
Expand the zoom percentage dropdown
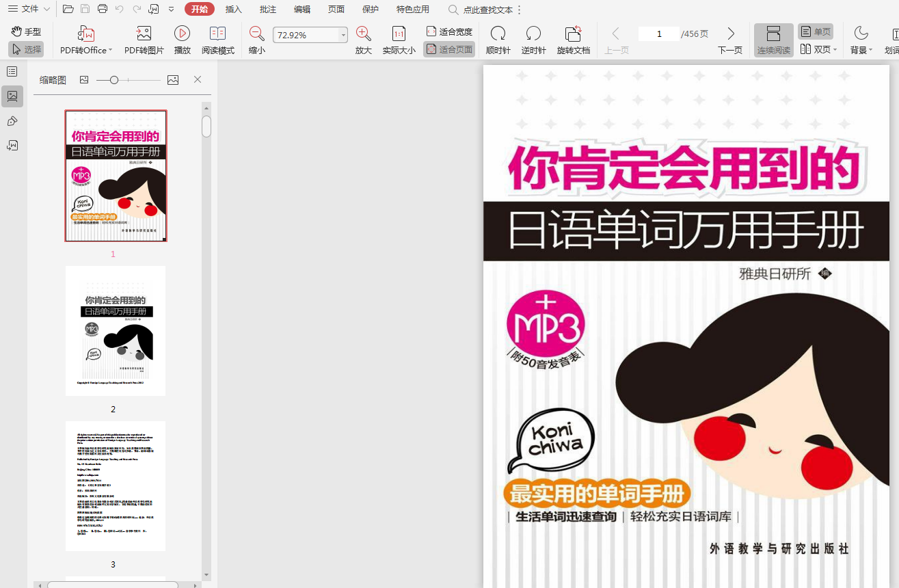(343, 35)
